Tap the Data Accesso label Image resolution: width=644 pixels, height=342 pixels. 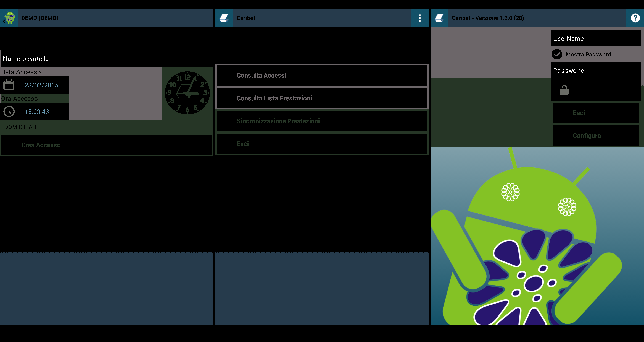(21, 72)
